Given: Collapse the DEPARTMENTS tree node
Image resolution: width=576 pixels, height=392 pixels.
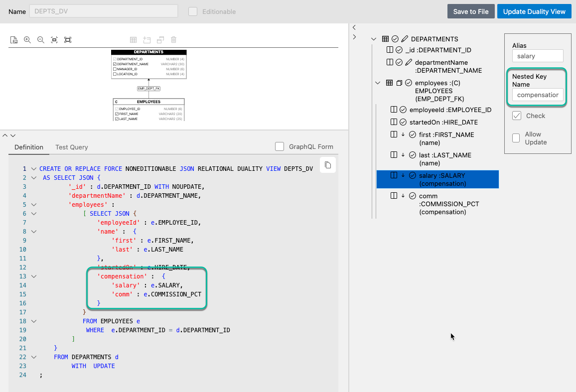Looking at the screenshot, I should (x=374, y=39).
